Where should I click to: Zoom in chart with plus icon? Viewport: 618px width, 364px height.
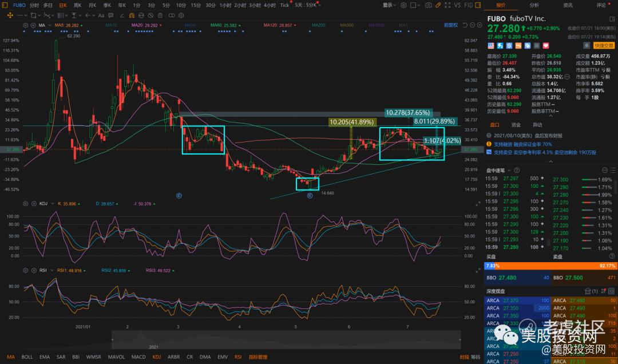[480, 25]
